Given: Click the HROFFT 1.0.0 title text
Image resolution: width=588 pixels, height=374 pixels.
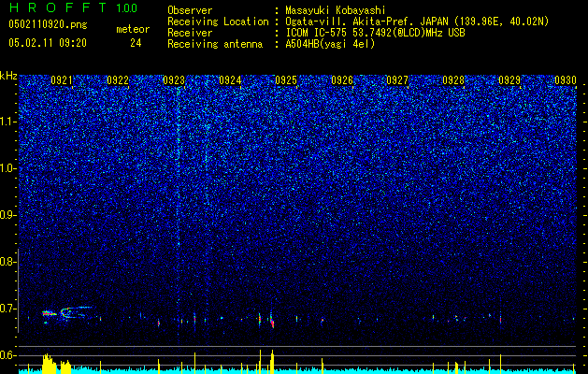Looking at the screenshot, I should pos(73,8).
